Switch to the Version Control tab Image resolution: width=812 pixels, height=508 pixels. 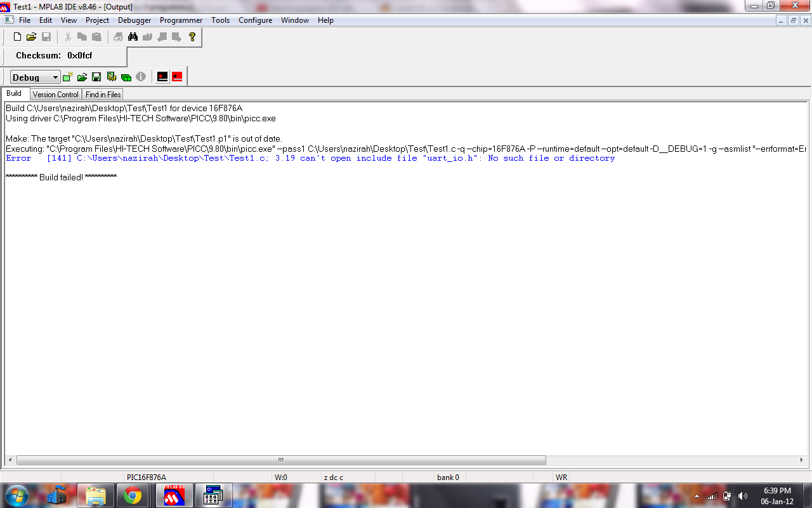point(56,95)
